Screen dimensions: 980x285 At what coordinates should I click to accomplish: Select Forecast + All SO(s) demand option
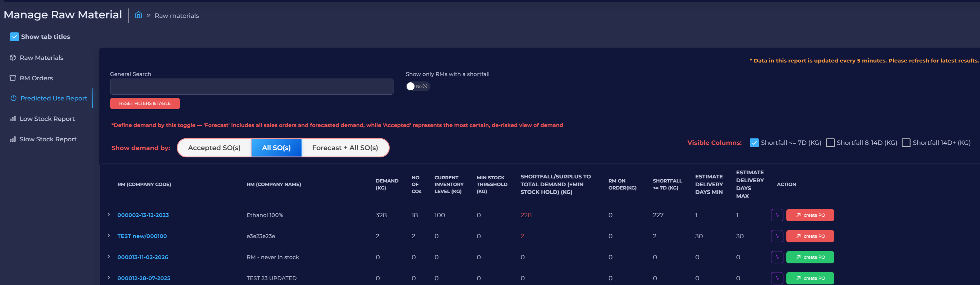345,148
